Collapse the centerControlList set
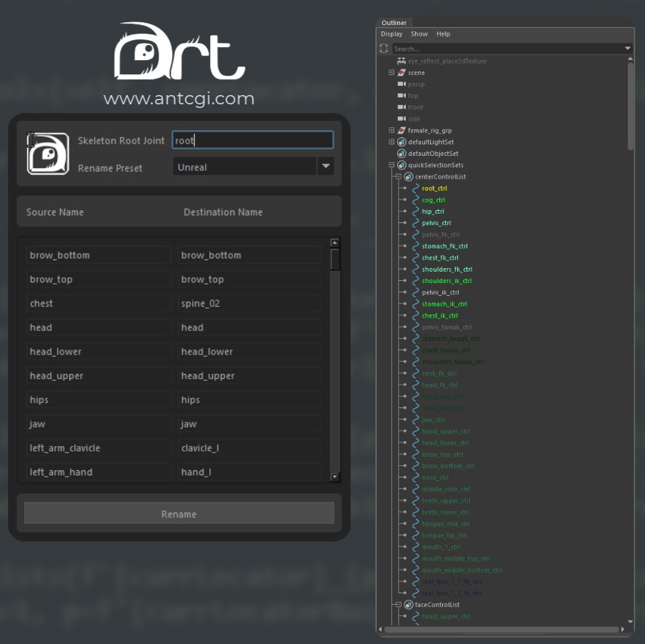The image size is (645, 644). tap(398, 177)
